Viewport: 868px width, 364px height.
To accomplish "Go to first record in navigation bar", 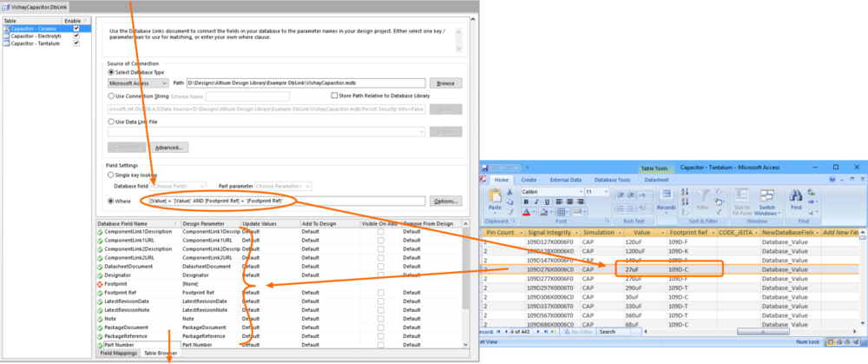I will click(x=498, y=332).
